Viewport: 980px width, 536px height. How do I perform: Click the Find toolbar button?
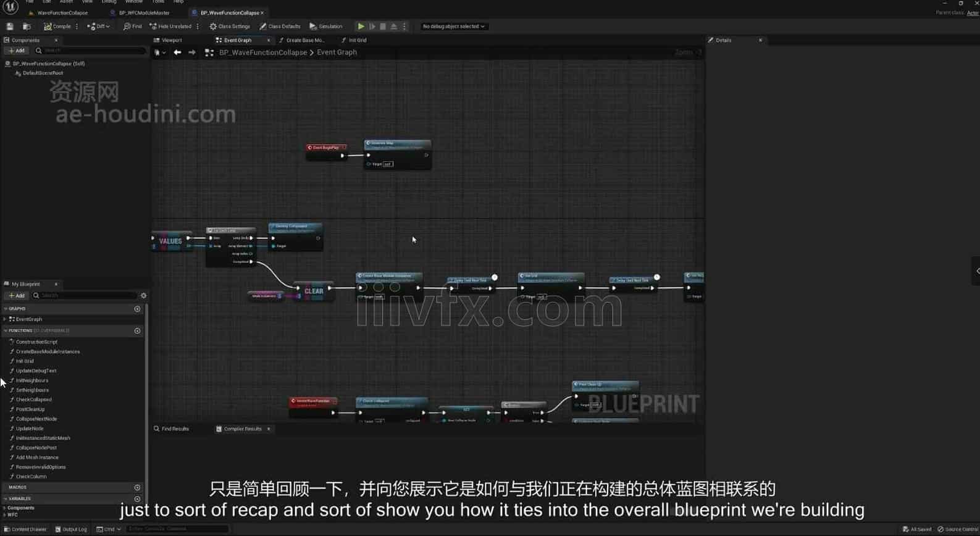(133, 27)
